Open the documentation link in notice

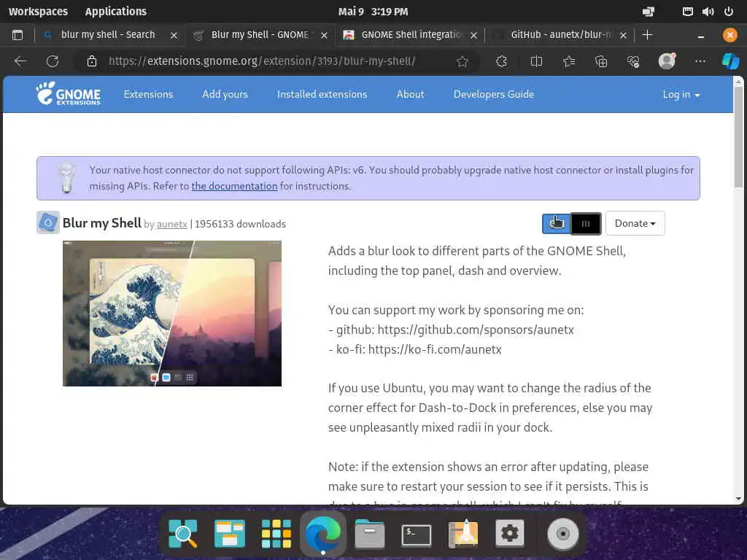coord(234,186)
